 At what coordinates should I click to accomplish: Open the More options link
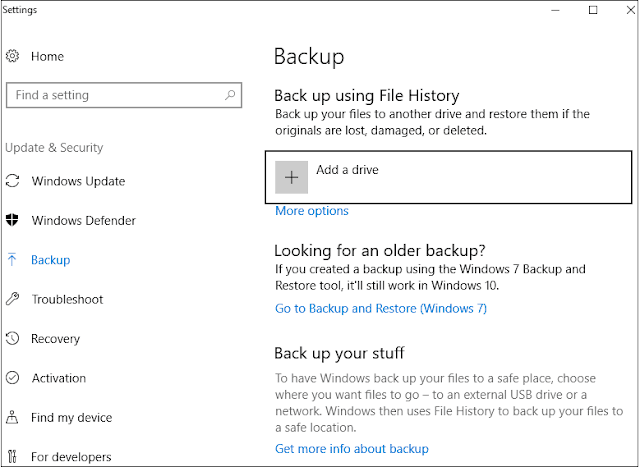coord(312,211)
